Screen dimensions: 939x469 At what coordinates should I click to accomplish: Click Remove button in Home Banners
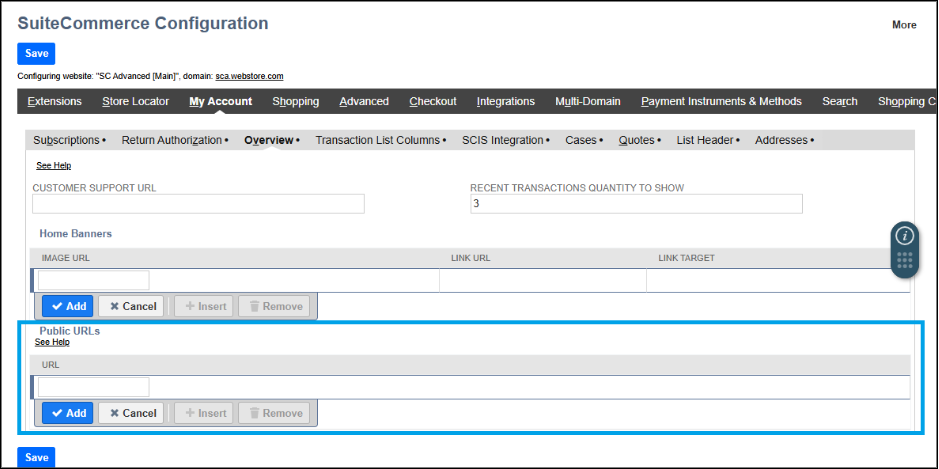pyautogui.click(x=274, y=306)
